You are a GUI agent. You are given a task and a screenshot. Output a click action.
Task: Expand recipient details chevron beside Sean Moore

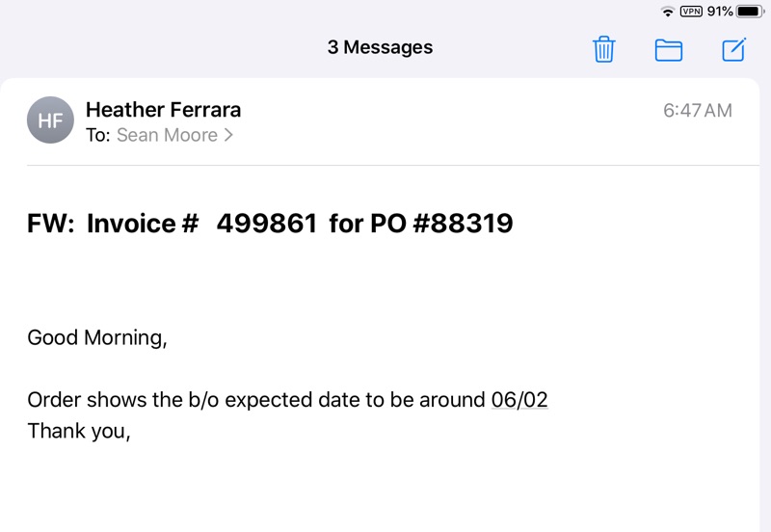coord(228,136)
